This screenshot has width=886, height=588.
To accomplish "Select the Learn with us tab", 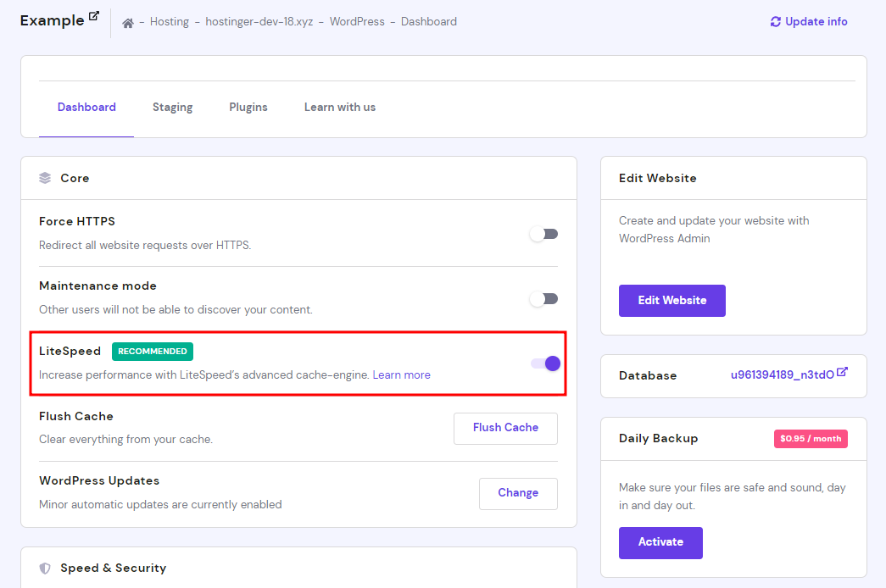I will point(340,107).
